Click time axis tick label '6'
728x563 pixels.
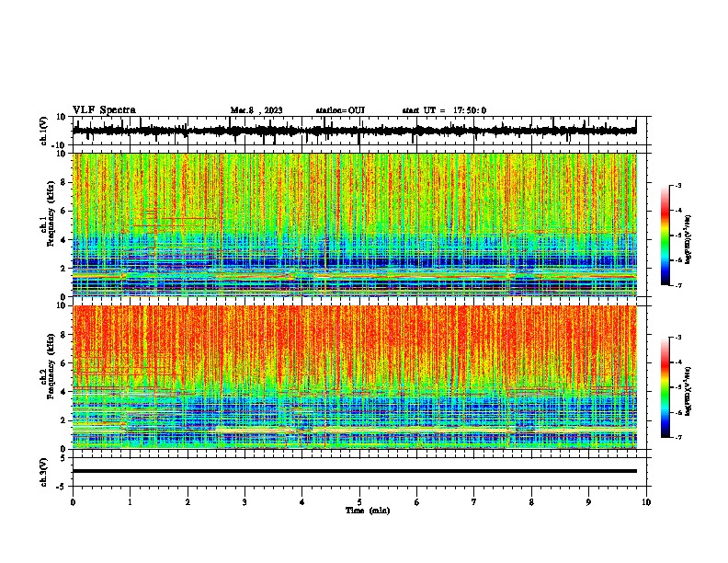click(x=417, y=502)
